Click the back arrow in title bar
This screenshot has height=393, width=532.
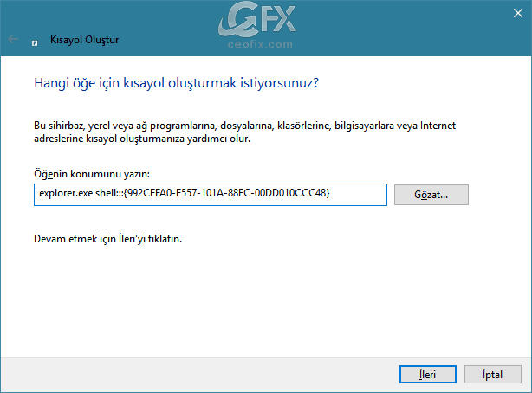(x=13, y=39)
